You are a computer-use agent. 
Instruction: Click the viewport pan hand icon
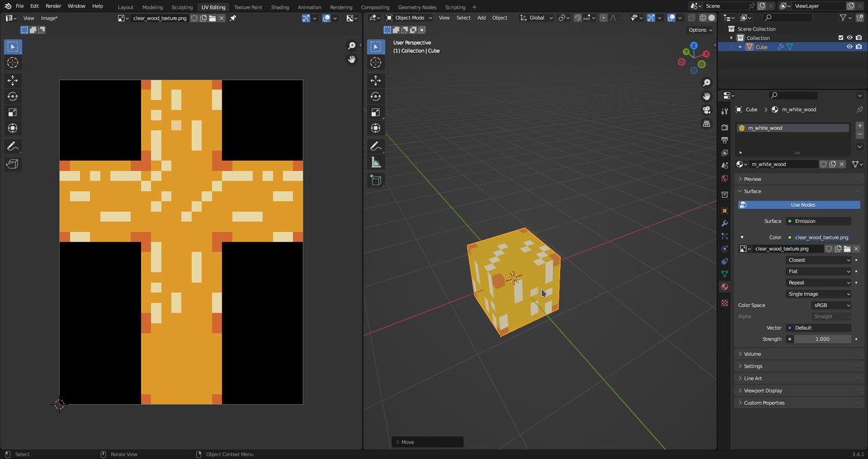tap(707, 96)
